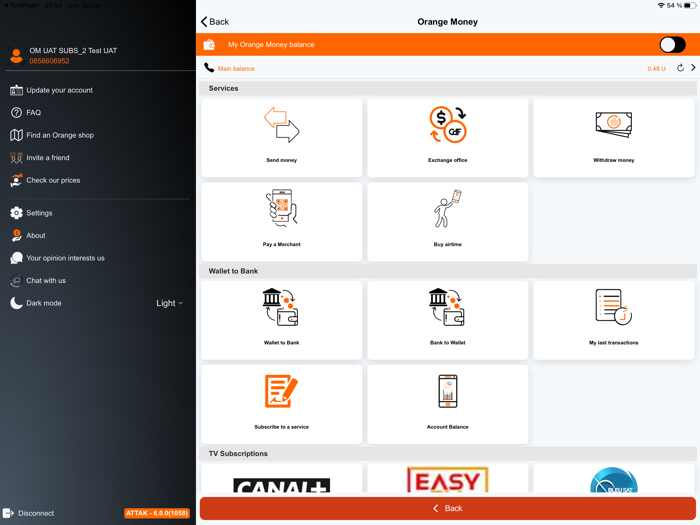Click the wallet icon in orange banner
This screenshot has height=525, width=700.
pos(209,45)
